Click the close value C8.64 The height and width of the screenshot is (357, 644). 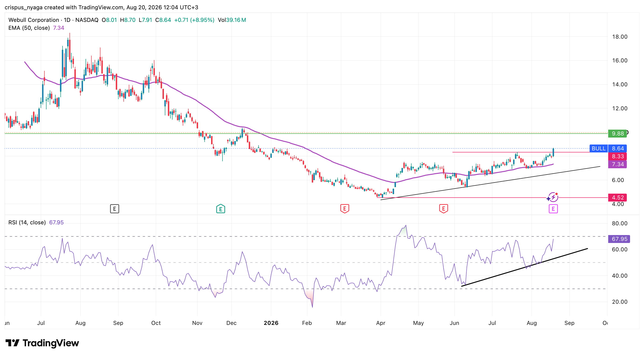[x=163, y=20]
